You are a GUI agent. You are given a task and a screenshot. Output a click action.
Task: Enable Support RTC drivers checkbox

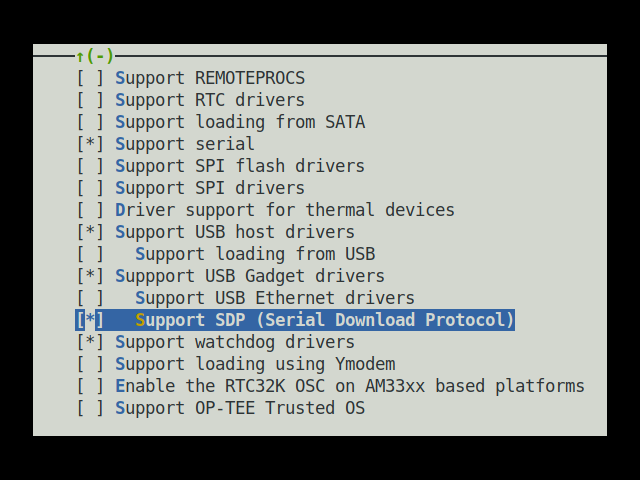pos(91,100)
